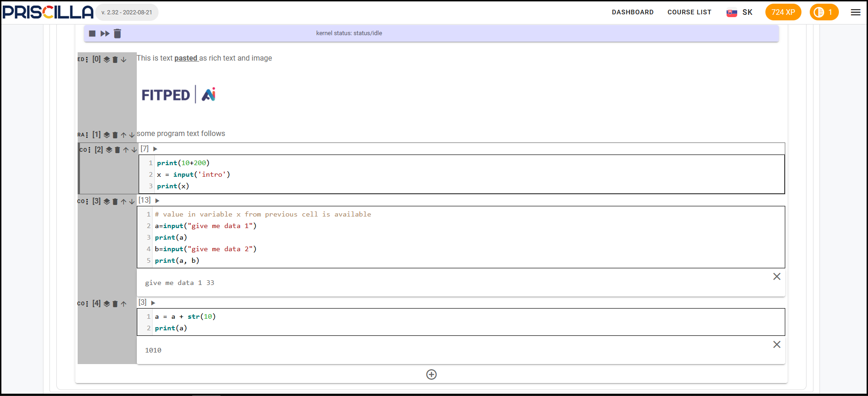Run all cells with fast-forward icon
Screen dimensions: 868x396
point(105,33)
